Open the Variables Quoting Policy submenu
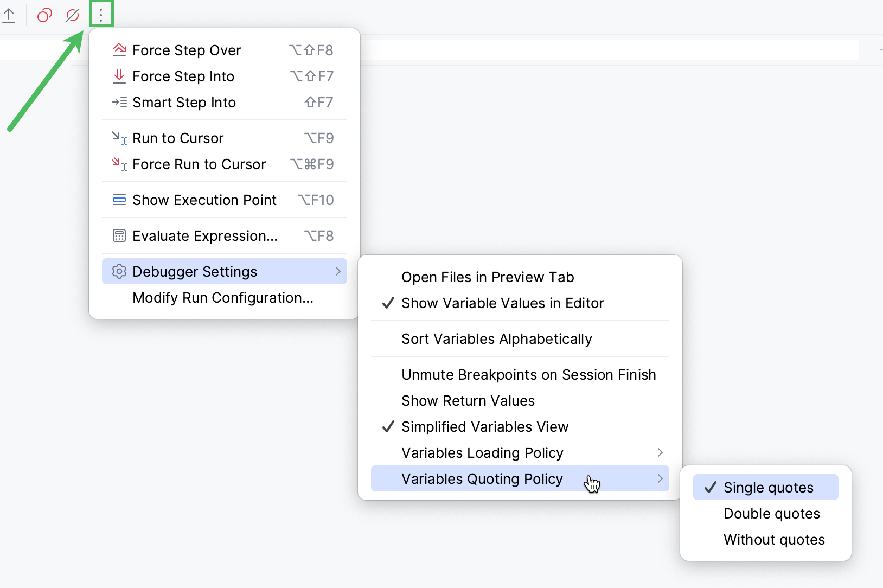The height and width of the screenshot is (588, 883). coord(482,478)
